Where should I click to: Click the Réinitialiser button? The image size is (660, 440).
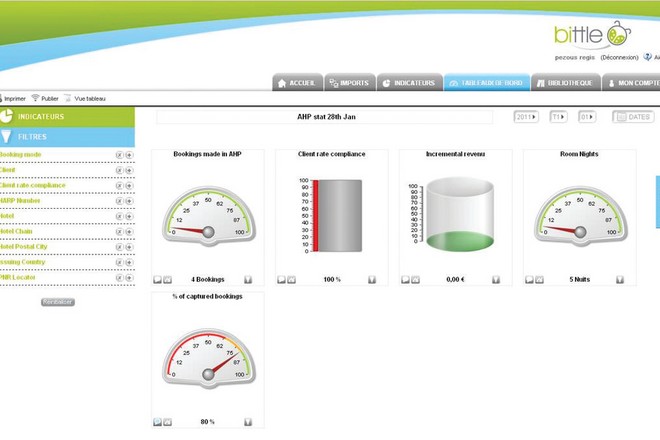(x=58, y=301)
